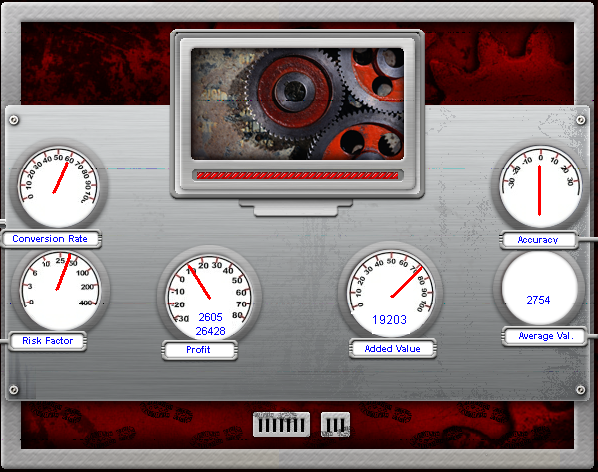Click the seven-slot vent grille at bottom

click(281, 424)
